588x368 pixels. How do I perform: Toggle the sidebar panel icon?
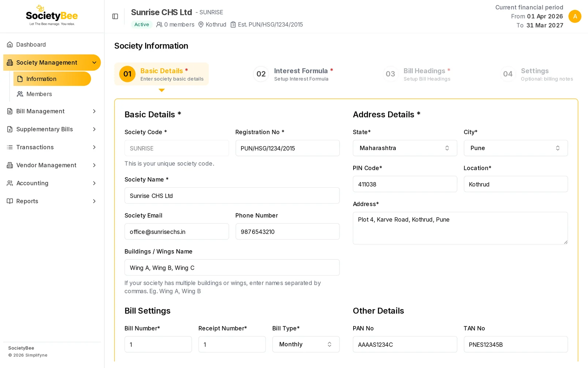(115, 16)
